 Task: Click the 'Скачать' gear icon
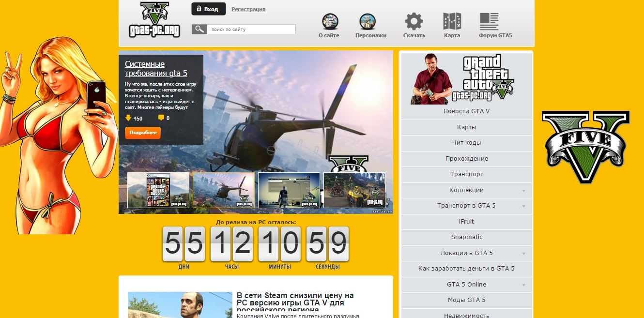coord(414,21)
